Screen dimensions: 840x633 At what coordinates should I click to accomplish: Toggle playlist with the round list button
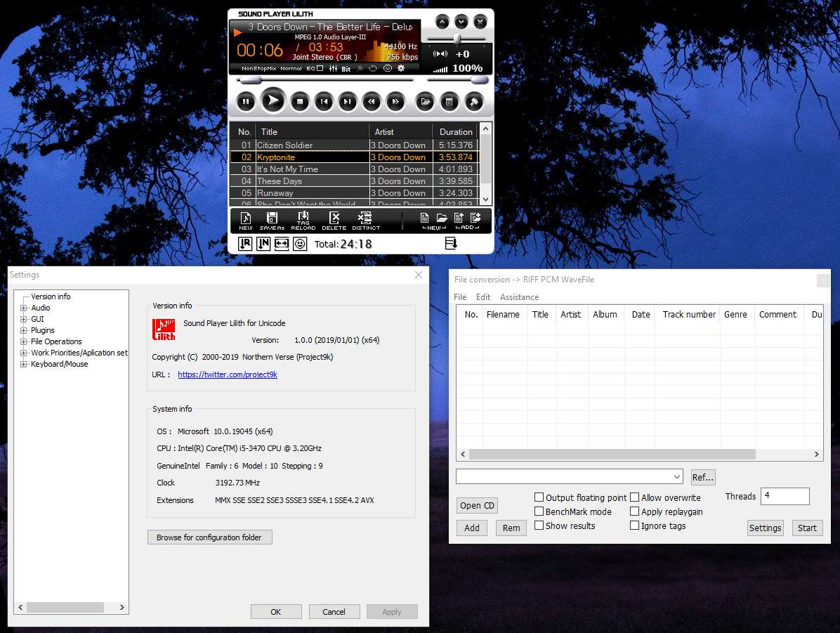tap(449, 102)
